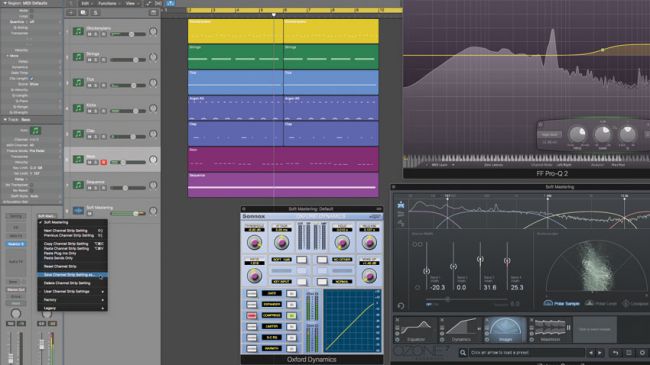This screenshot has width=650, height=365.
Task: Open the Edit menu dropdown in tracks area
Action: coord(86,3)
